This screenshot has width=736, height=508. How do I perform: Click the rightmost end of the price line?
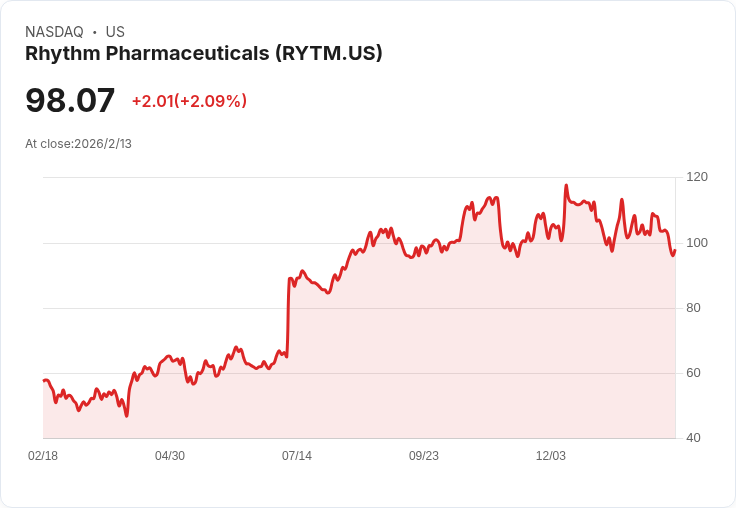click(675, 250)
